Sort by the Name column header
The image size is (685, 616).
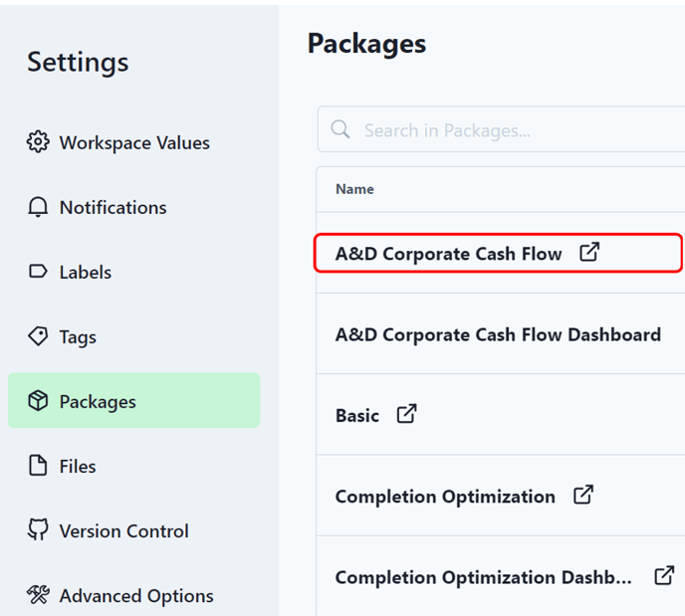pyautogui.click(x=354, y=189)
